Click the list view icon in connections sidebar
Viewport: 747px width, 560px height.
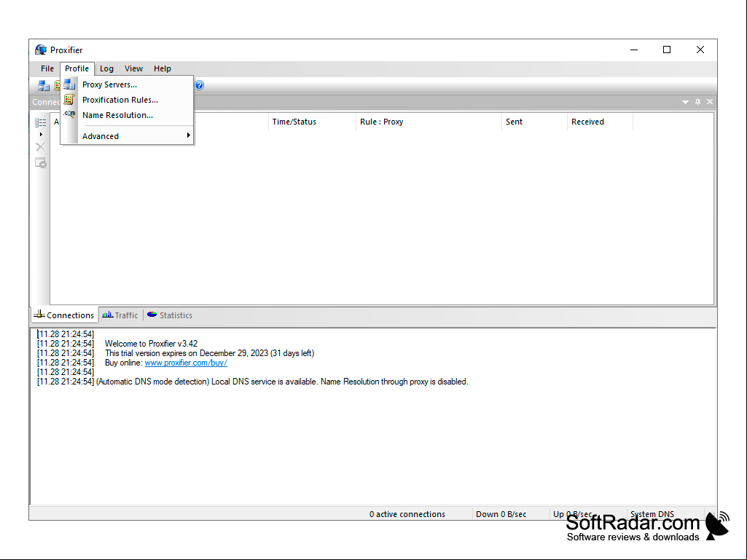tap(41, 123)
